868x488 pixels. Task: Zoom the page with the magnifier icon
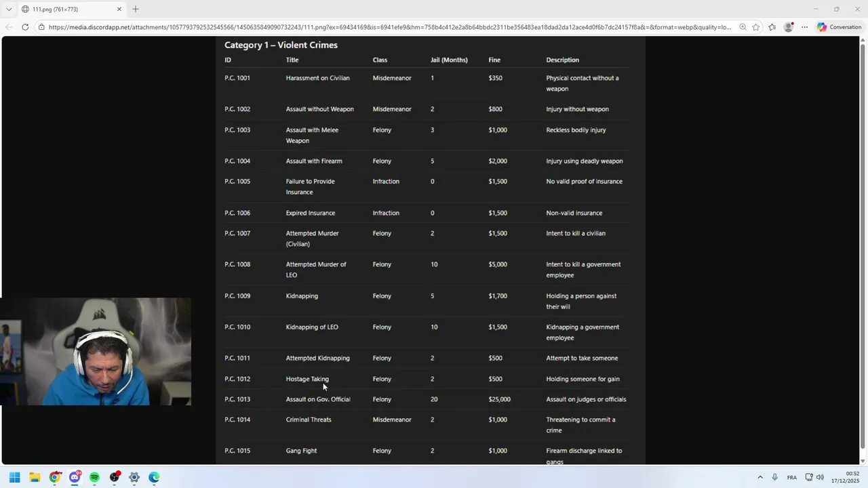[743, 27]
